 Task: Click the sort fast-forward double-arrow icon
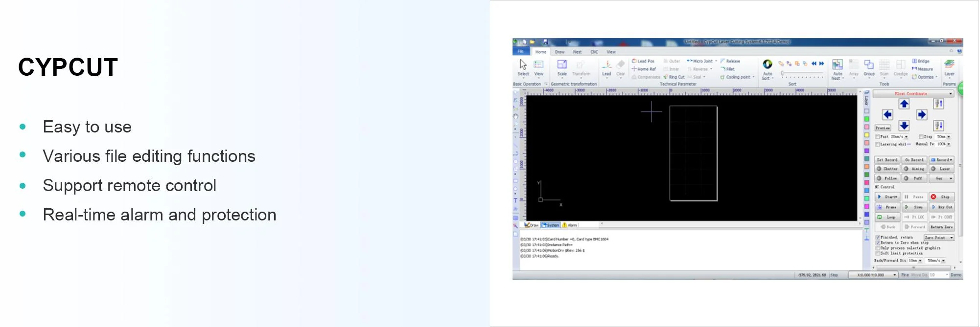pyautogui.click(x=822, y=64)
